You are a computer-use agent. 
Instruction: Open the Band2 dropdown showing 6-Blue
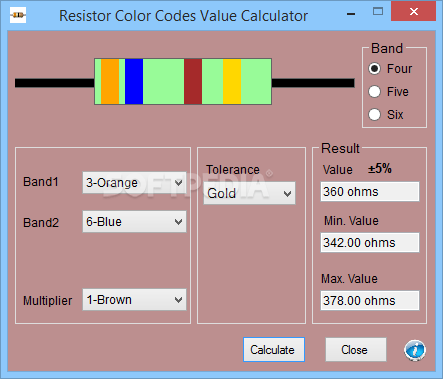click(x=134, y=222)
